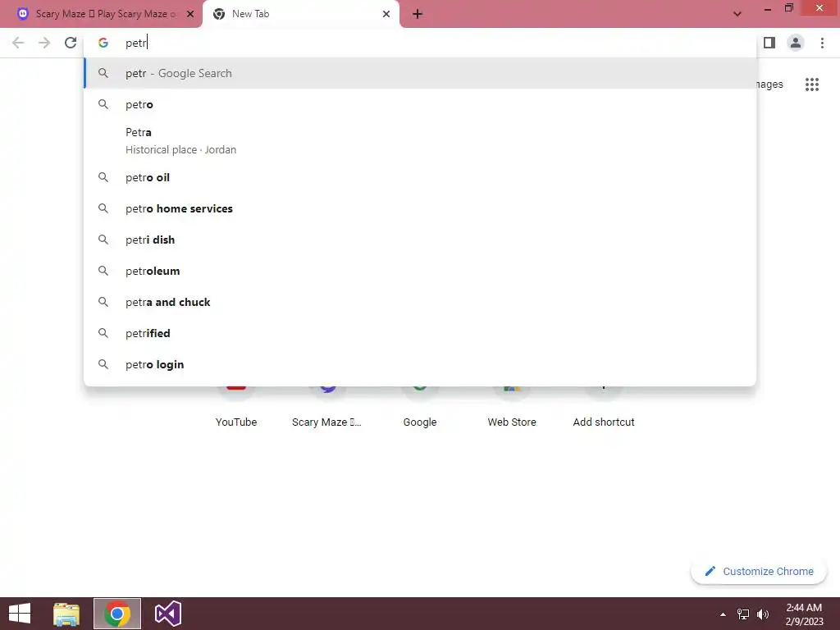Choose the 'petroleum' suggestion
Image resolution: width=840 pixels, height=630 pixels.
click(421, 271)
